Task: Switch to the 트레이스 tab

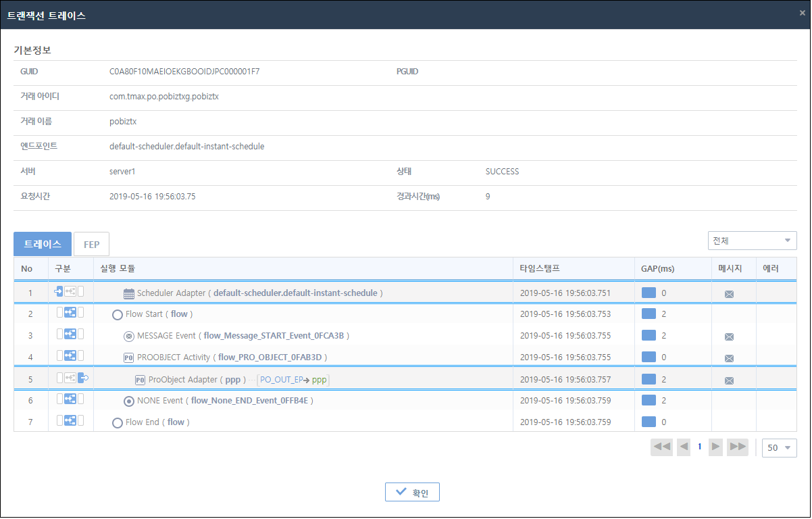Action: click(43, 244)
